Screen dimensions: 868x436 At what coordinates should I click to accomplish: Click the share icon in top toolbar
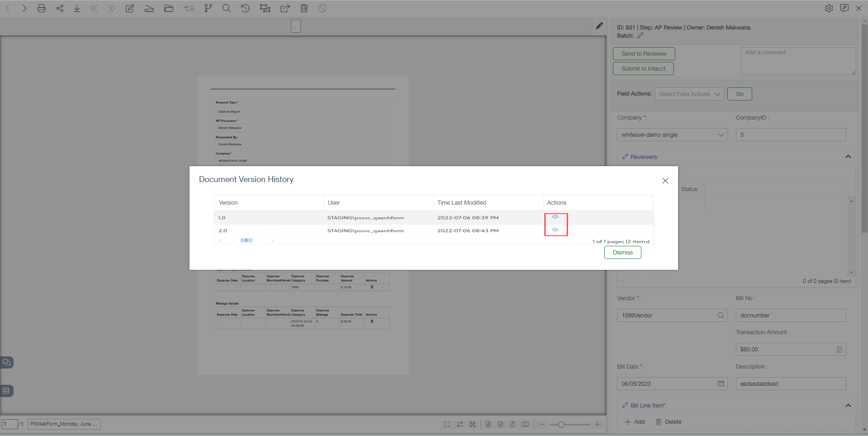[60, 8]
